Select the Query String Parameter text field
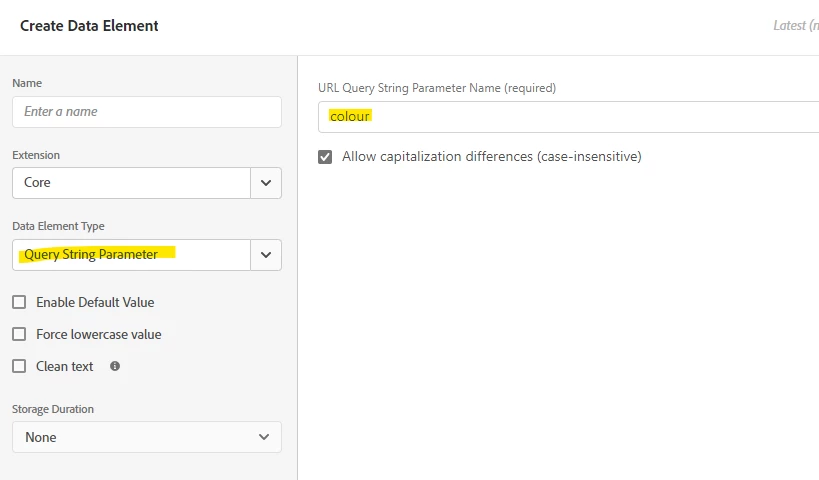Screen dimensions: 819x480 tap(131, 255)
